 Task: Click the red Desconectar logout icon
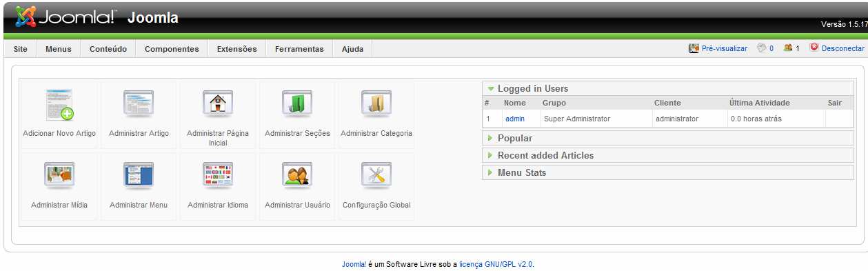coord(814,48)
